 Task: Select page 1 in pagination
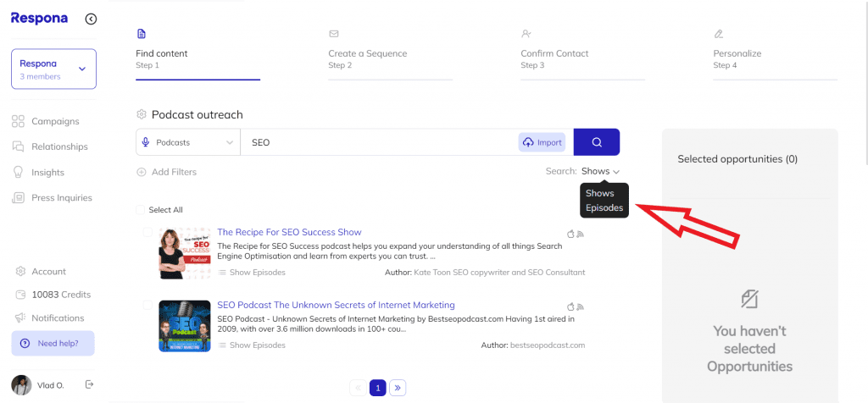pos(378,388)
